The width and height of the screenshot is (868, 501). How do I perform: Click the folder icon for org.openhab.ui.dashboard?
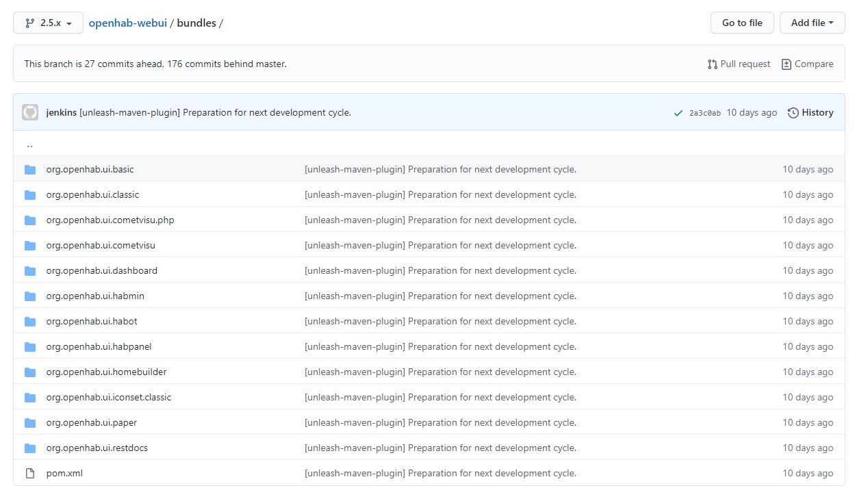point(30,270)
